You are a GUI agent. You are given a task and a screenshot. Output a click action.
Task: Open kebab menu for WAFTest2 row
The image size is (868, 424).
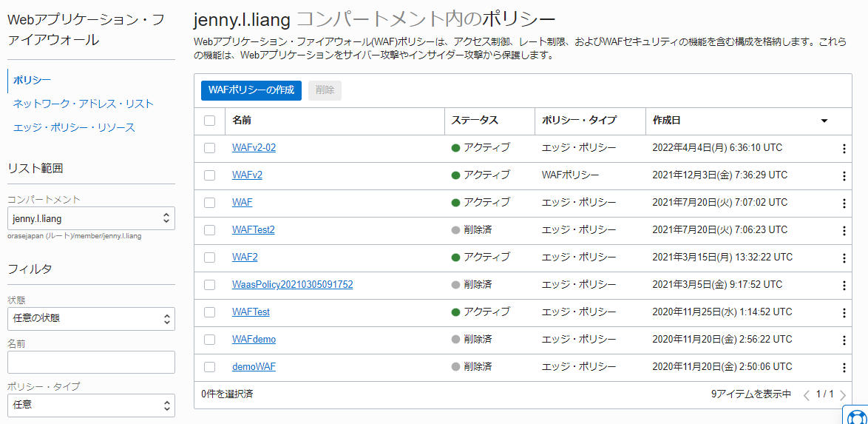pyautogui.click(x=844, y=231)
